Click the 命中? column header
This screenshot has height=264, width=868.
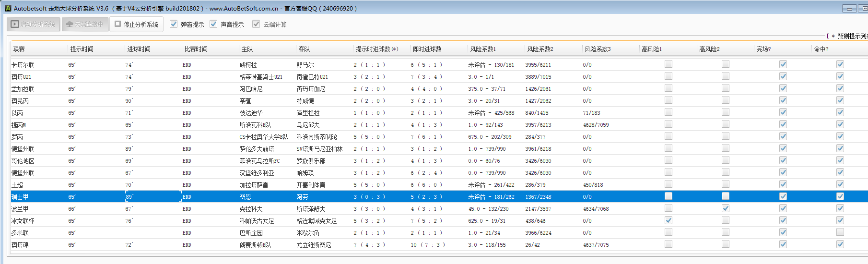pyautogui.click(x=821, y=49)
